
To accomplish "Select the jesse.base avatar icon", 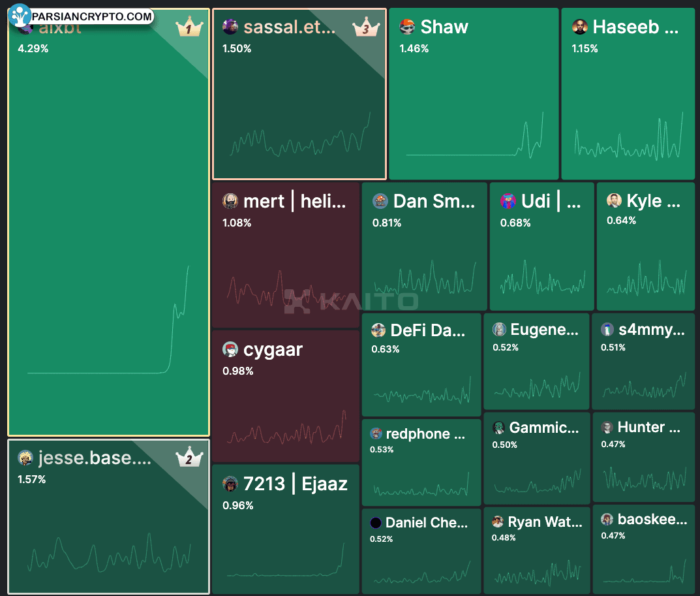I will pos(25,458).
